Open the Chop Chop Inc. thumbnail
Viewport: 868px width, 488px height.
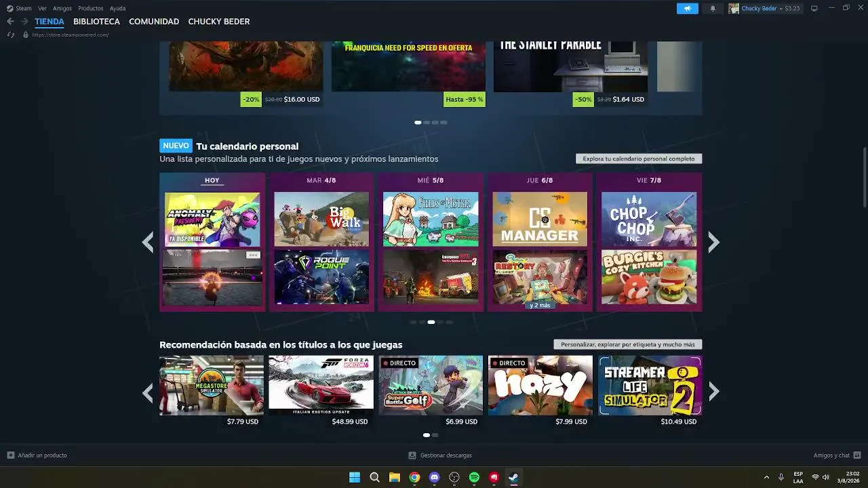coord(649,219)
